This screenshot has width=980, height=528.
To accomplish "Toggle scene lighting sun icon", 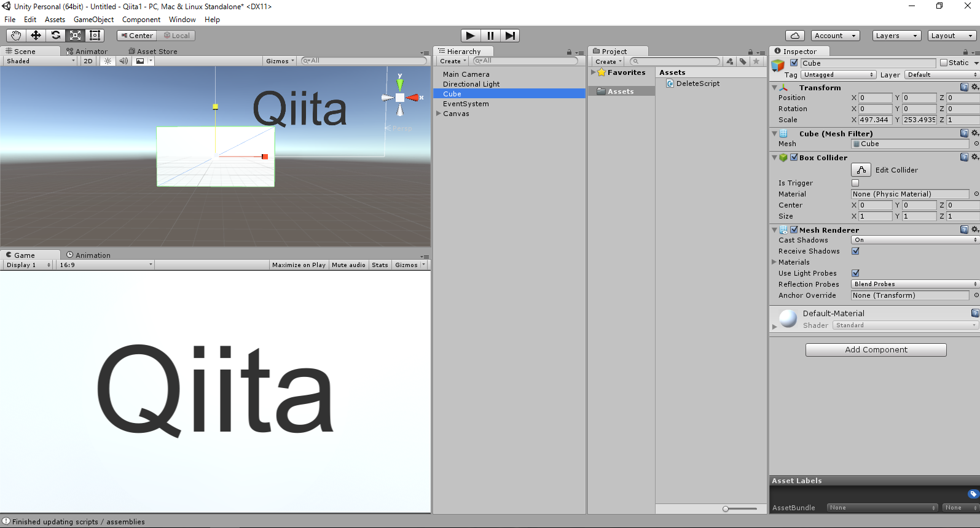I will tap(108, 61).
